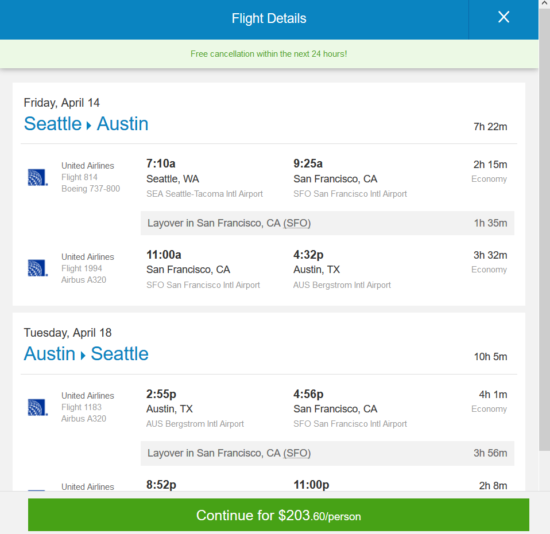Viewport: 550px width, 534px height.
Task: Select the Austin to Seattle route heading
Action: pyautogui.click(x=86, y=354)
